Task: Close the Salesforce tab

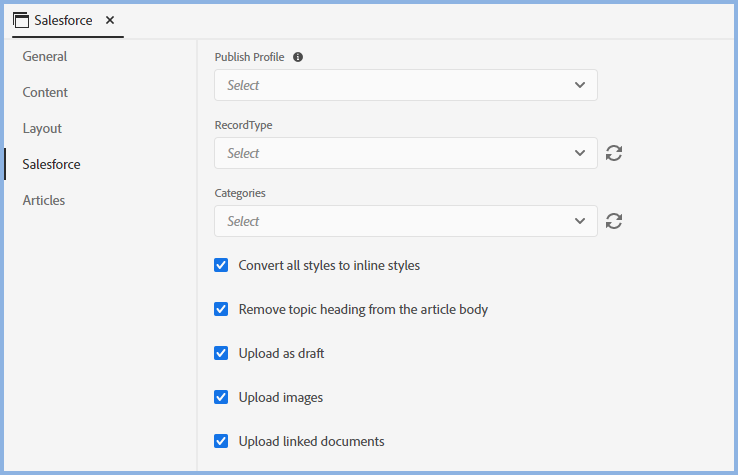Action: coord(110,20)
